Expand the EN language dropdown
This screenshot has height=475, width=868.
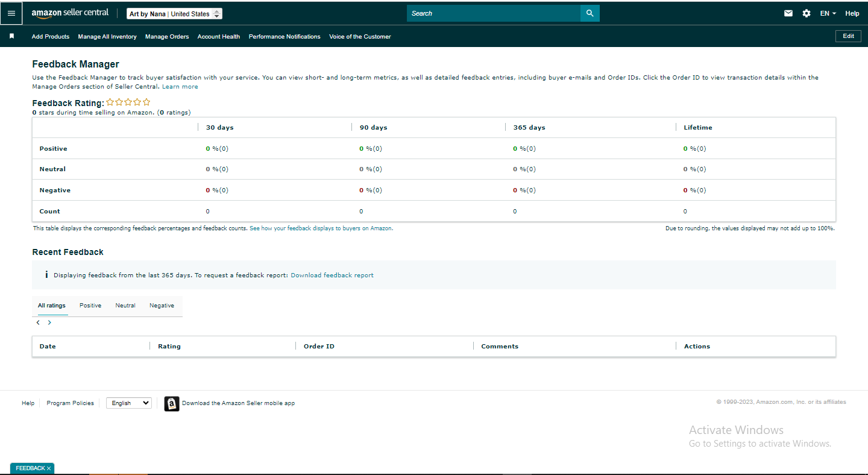[828, 13]
